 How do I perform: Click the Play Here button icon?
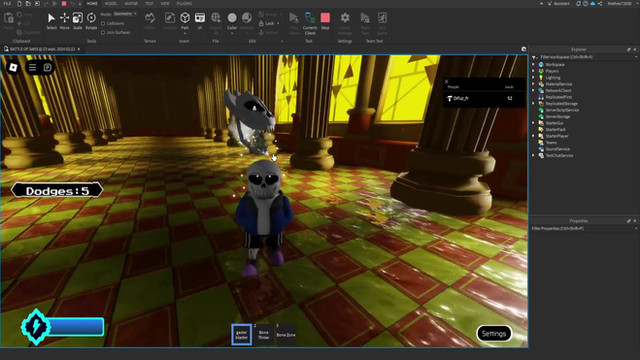294,18
